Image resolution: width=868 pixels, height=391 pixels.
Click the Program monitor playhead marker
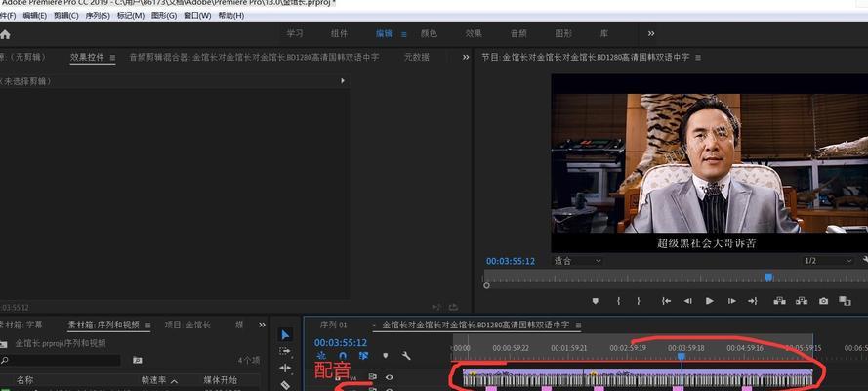click(x=768, y=277)
